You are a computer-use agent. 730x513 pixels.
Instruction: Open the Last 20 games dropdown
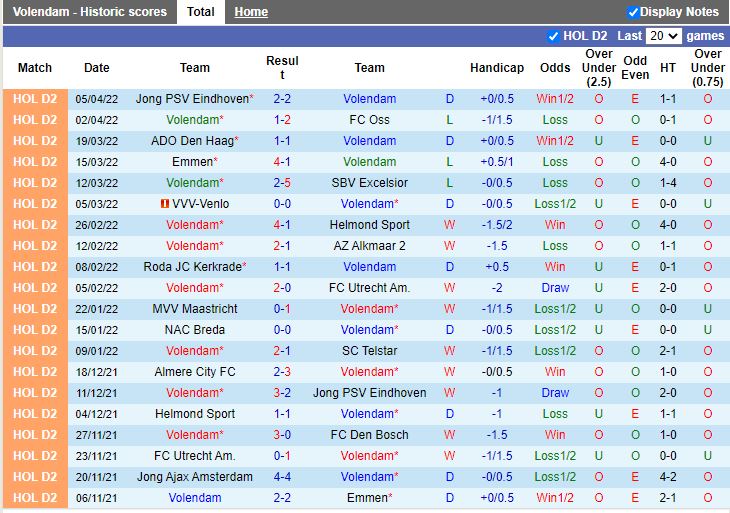point(663,36)
